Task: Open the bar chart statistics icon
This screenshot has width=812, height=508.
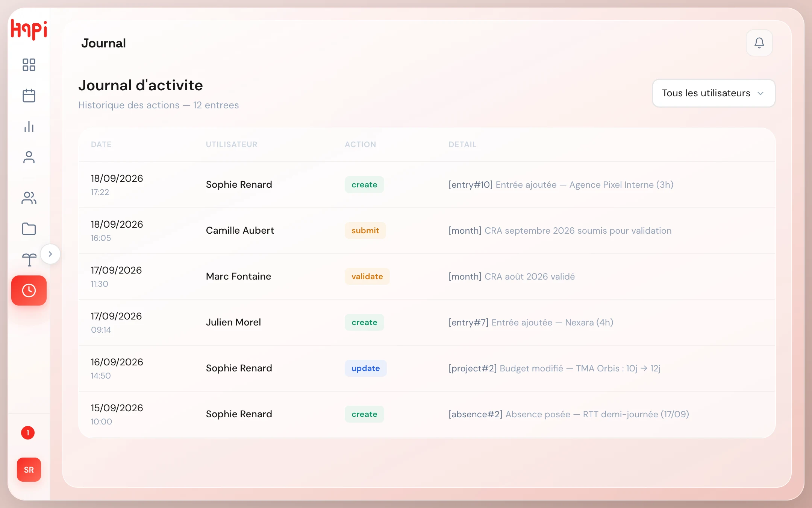Action: coord(29,126)
